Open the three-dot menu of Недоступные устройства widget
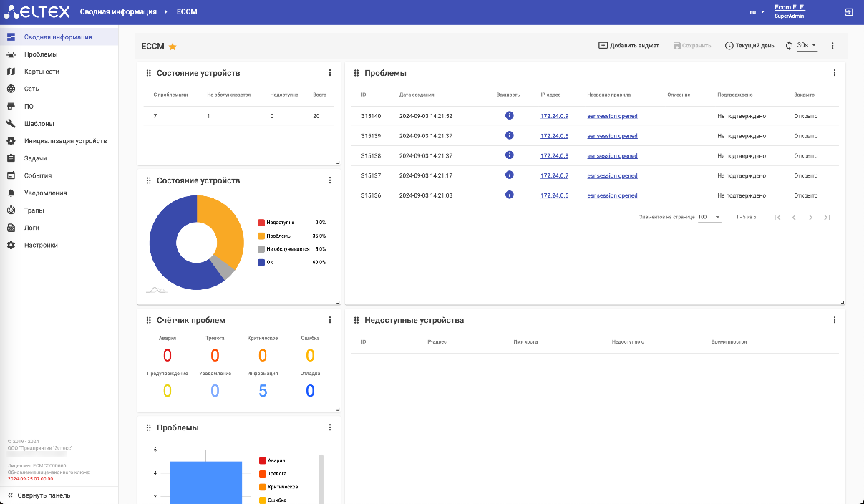 (834, 320)
